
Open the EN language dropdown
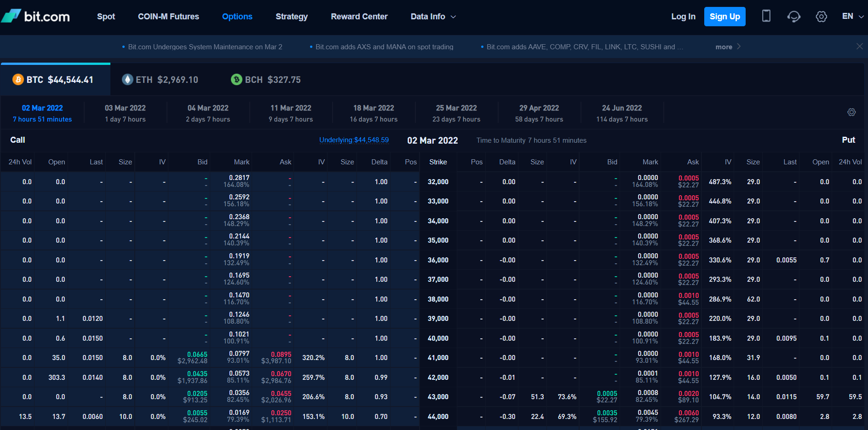click(852, 16)
